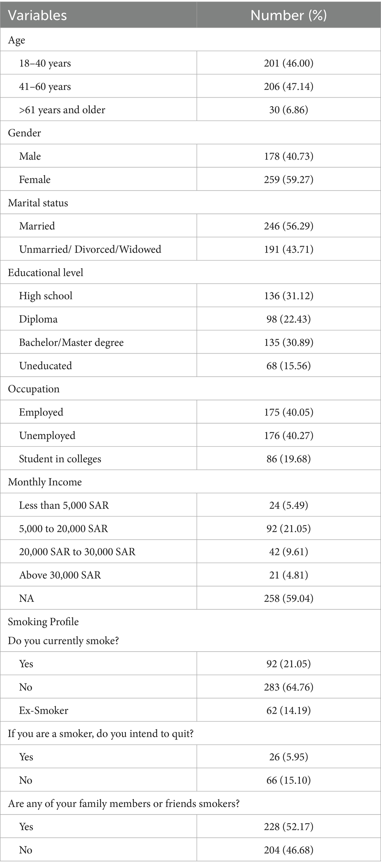The width and height of the screenshot is (381, 868).
Task: Select the Female row label
Action: point(35,179)
